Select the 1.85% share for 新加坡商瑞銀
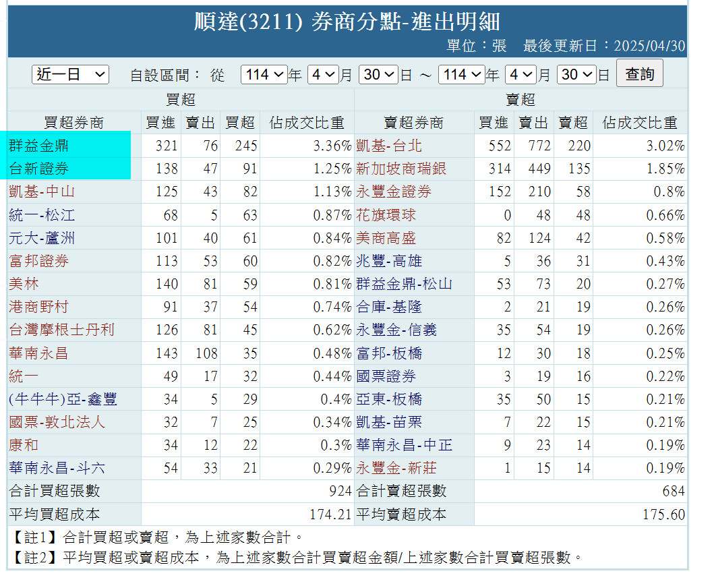714x588 pixels. click(665, 169)
